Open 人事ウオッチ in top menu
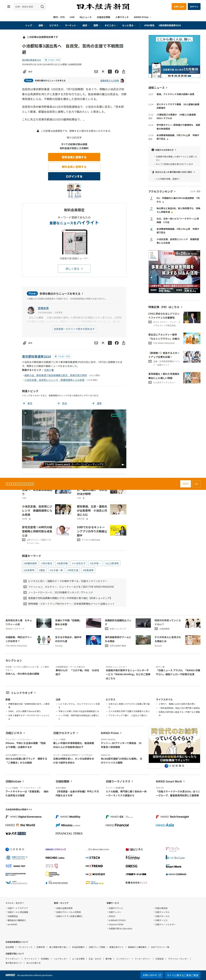206x980 pixels. click(122, 17)
